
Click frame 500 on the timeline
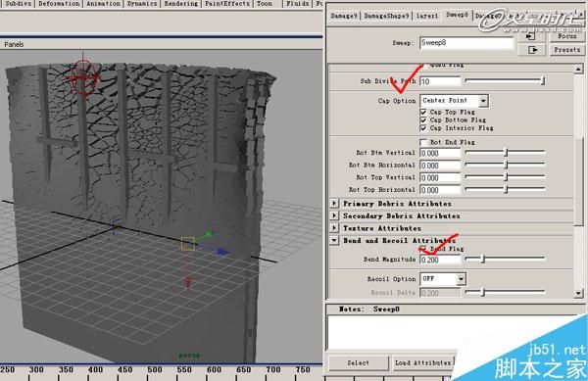click(155, 370)
